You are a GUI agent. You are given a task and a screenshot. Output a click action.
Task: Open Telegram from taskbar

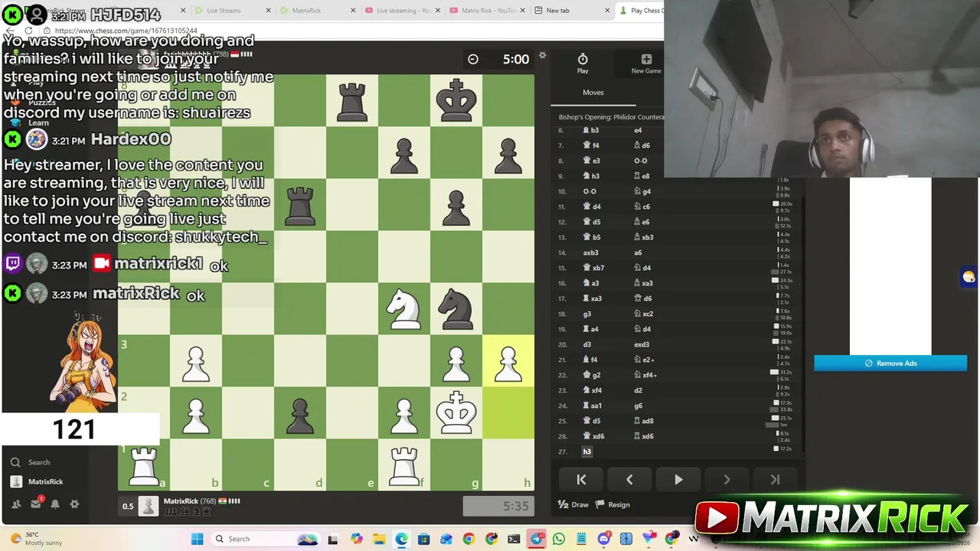[536, 539]
